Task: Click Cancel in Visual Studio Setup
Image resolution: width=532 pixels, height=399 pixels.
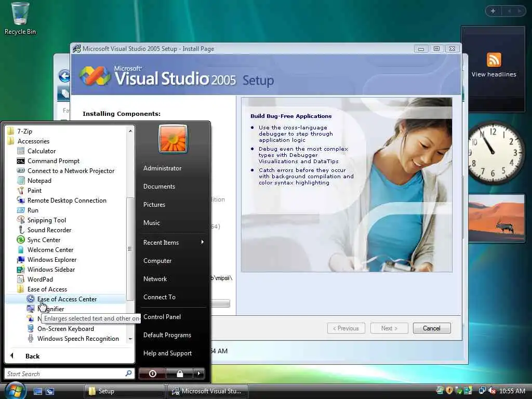Action: [432, 328]
